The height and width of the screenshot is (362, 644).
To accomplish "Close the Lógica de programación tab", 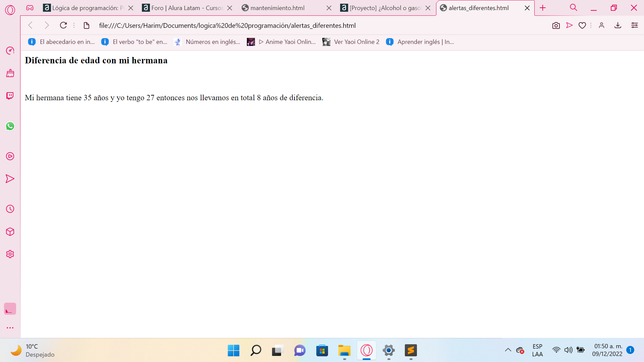I will [x=131, y=8].
